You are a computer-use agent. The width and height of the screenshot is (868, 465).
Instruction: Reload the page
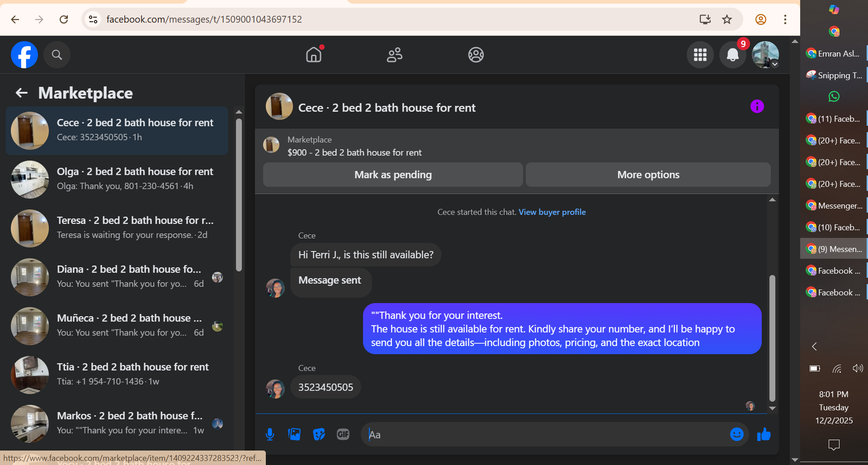(x=64, y=19)
